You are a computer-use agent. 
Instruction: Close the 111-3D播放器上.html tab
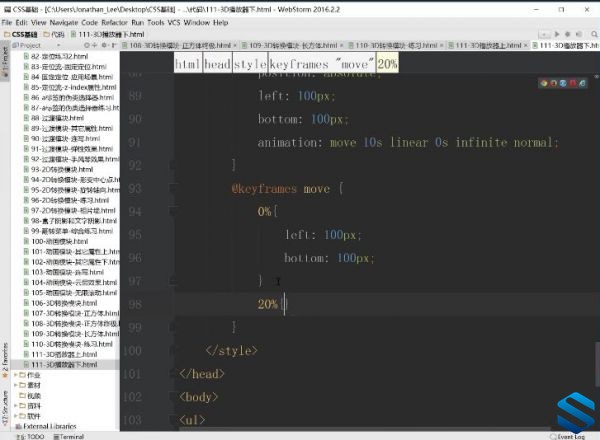[525, 46]
